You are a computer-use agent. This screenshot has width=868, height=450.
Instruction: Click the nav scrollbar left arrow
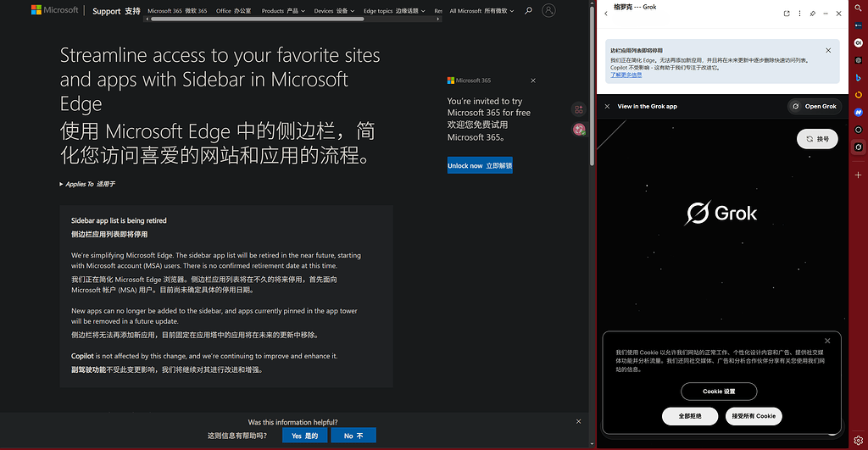click(x=147, y=19)
